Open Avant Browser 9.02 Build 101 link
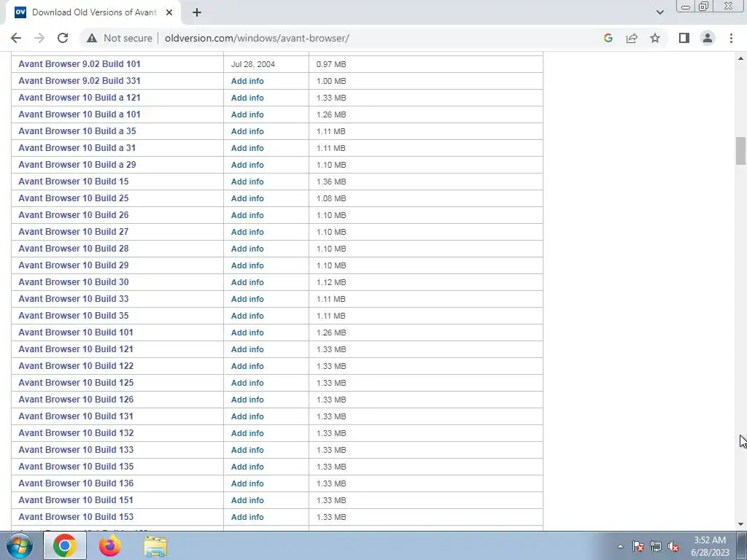747x560 pixels. (x=80, y=64)
